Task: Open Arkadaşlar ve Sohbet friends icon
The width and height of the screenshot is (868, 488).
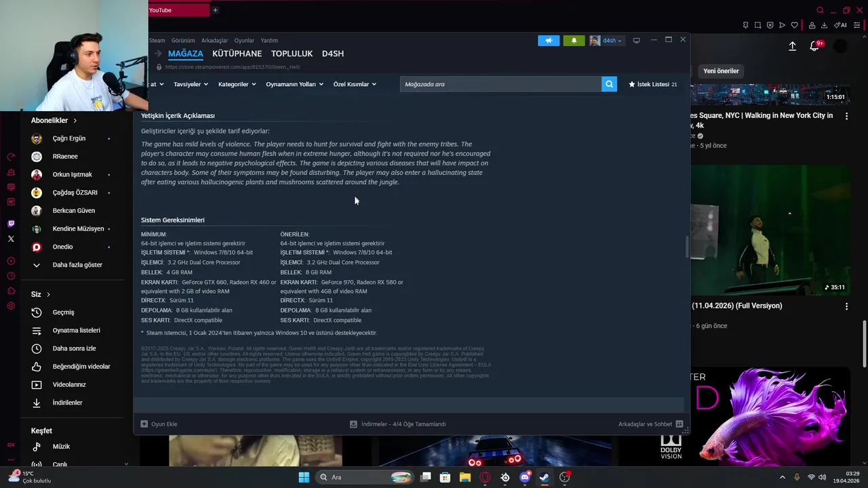Action: (679, 424)
